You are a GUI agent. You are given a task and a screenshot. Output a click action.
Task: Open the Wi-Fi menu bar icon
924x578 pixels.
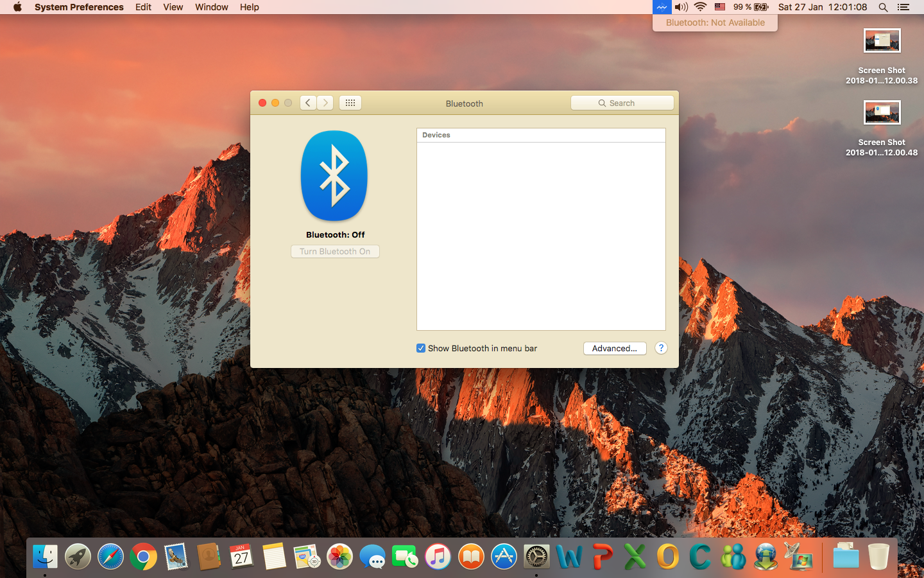coord(700,7)
